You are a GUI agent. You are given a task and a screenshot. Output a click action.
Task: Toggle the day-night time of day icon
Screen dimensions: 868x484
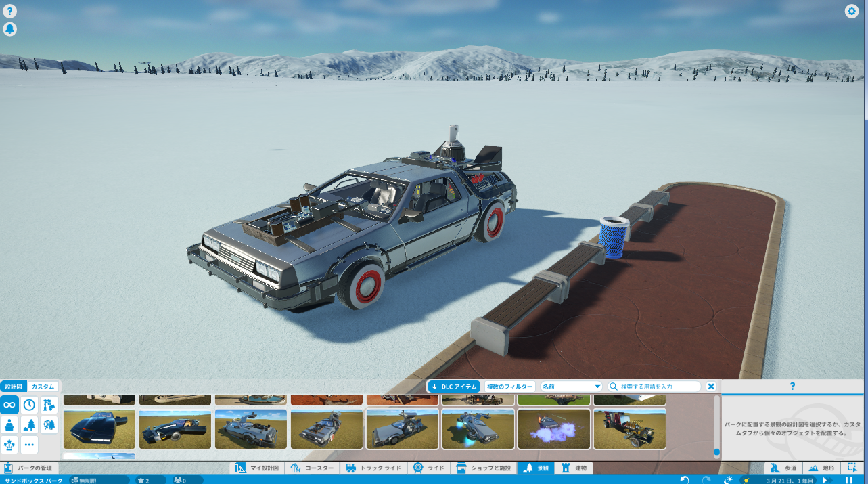(728, 480)
